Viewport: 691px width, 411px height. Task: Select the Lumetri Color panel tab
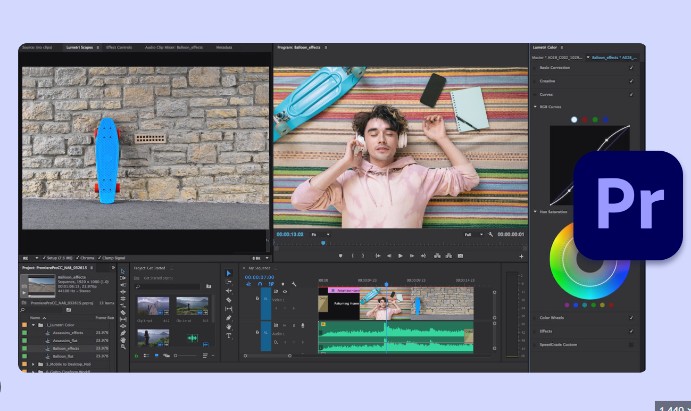pyautogui.click(x=545, y=48)
